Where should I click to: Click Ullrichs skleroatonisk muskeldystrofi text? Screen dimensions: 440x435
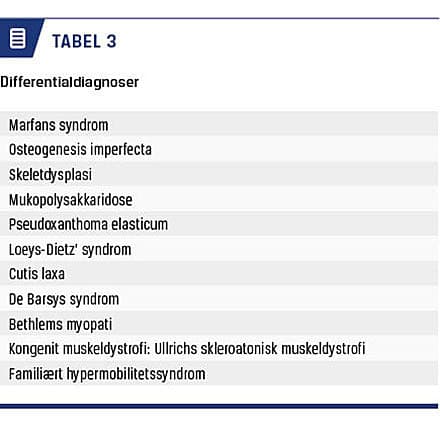point(260,349)
